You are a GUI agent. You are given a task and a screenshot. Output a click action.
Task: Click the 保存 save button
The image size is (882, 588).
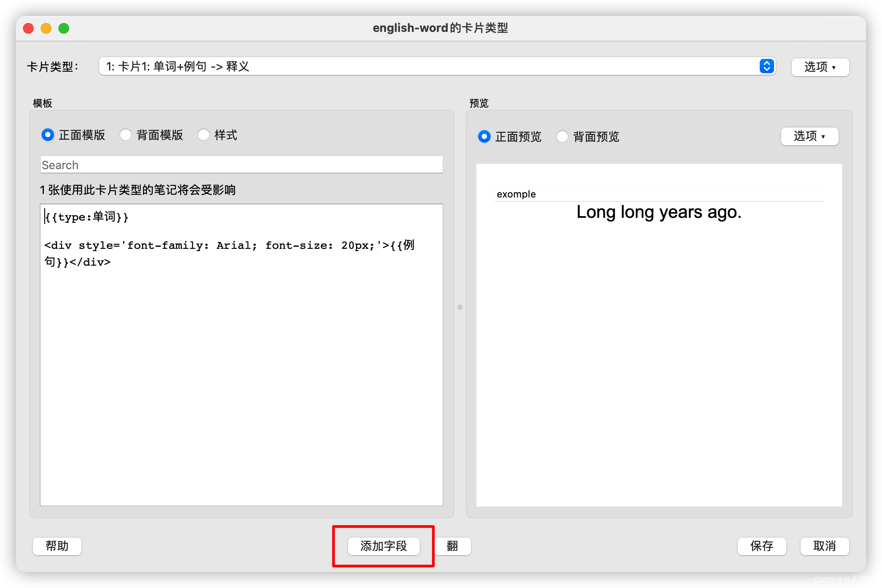point(762,546)
